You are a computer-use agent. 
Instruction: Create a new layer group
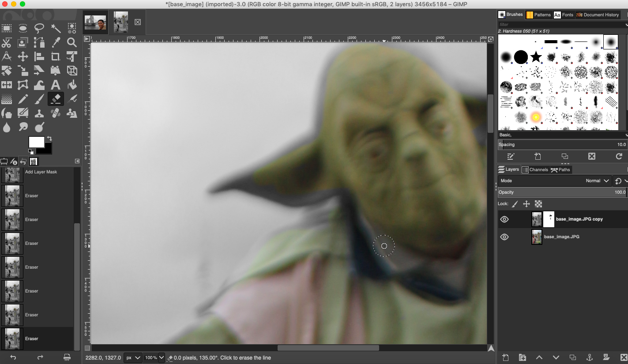point(522,357)
